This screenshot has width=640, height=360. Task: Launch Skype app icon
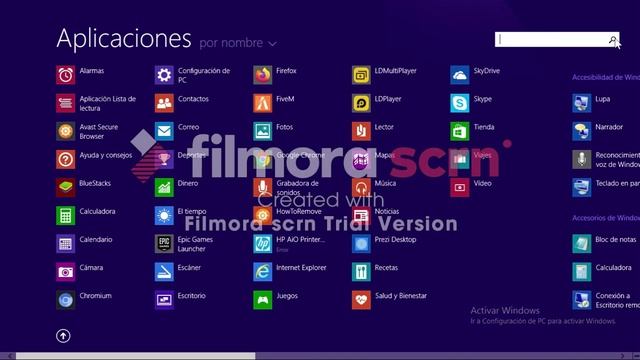point(460,103)
